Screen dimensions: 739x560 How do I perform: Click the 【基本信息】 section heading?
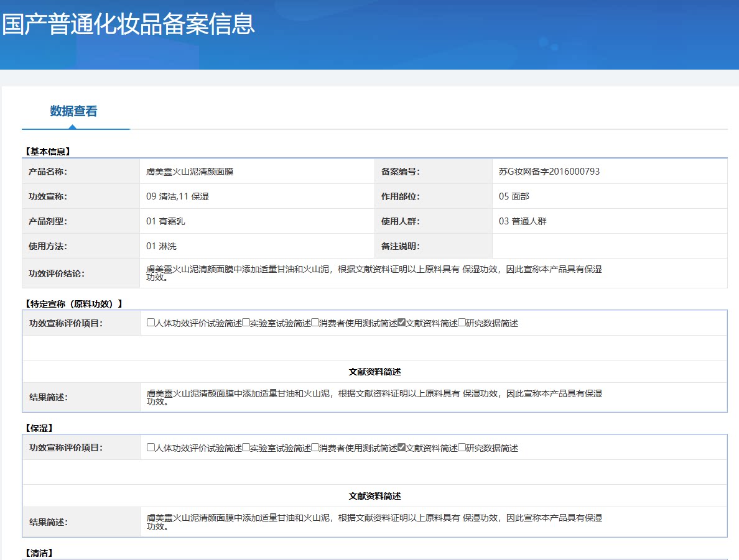[48, 152]
